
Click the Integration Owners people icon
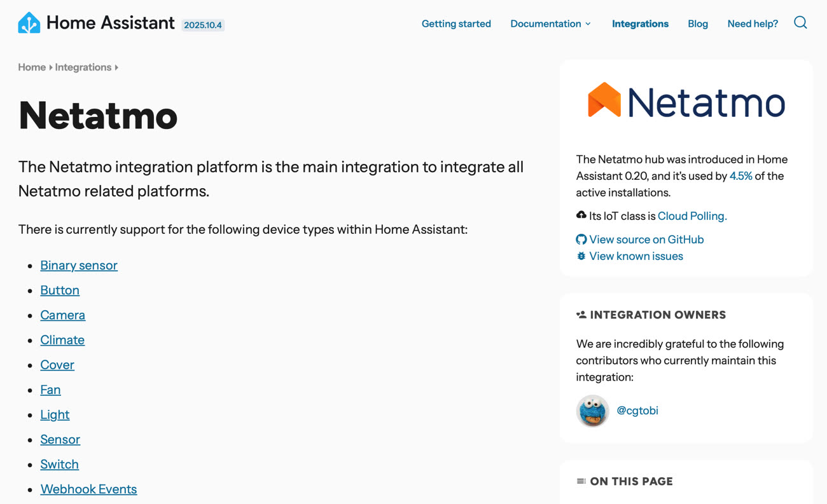click(x=581, y=315)
